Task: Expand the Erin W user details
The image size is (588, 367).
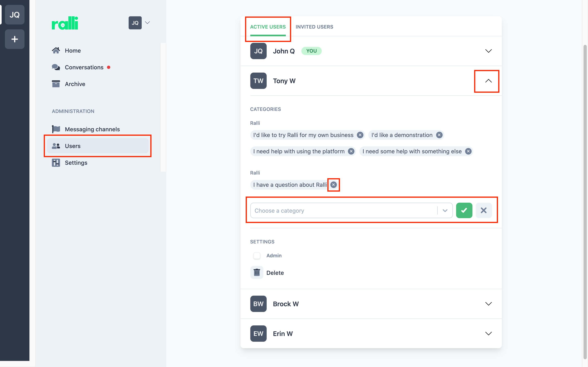Action: click(x=488, y=333)
